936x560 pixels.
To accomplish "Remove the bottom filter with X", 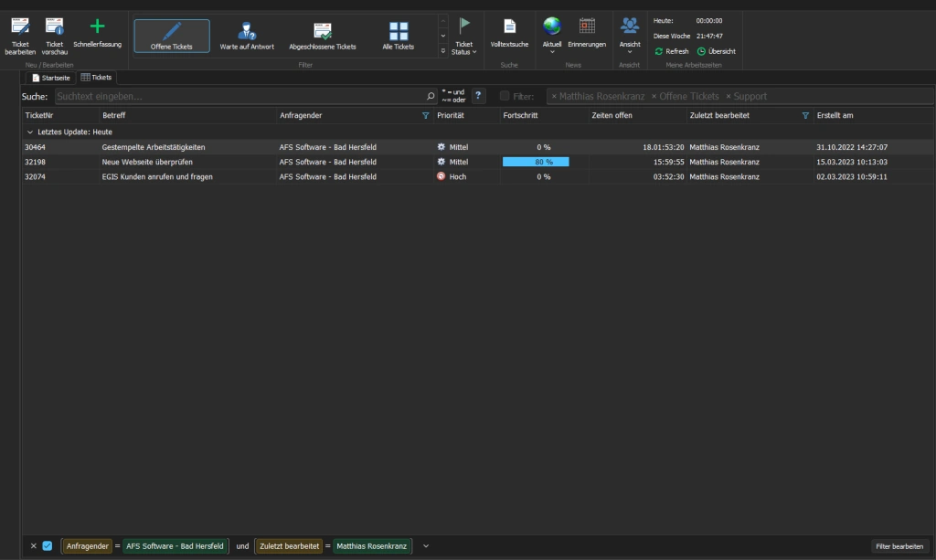I will point(34,545).
